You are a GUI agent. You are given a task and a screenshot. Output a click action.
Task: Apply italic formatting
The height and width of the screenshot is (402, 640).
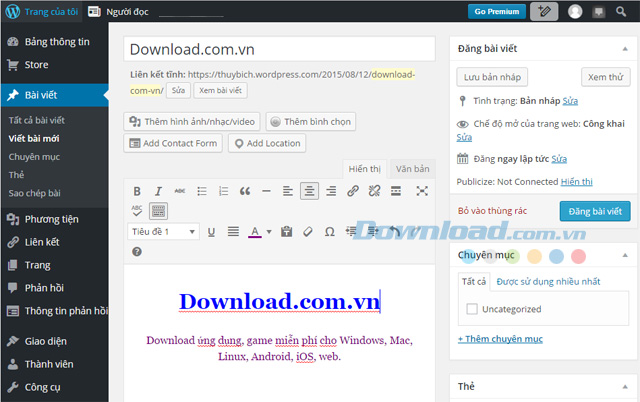(x=158, y=191)
